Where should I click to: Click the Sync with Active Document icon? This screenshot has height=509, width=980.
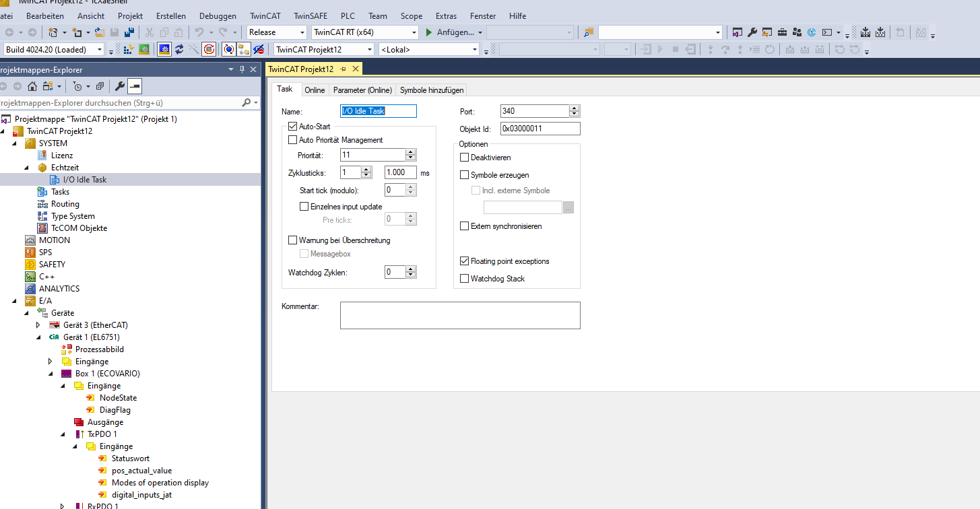(49, 86)
